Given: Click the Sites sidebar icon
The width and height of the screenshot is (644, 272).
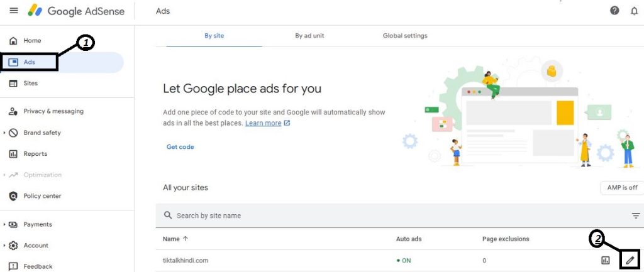Looking at the screenshot, I should tap(13, 84).
